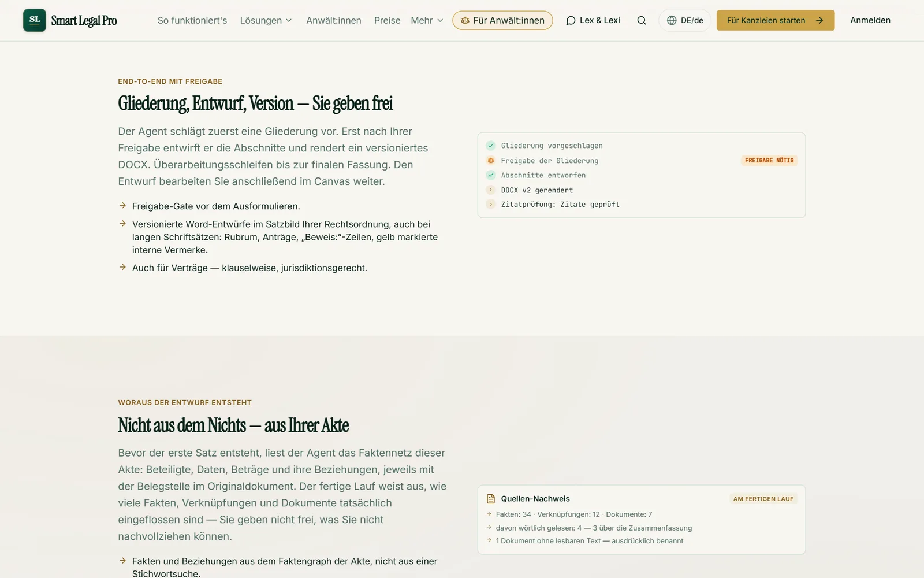This screenshot has width=924, height=578.
Task: Open So funktioniert's page
Action: (x=192, y=20)
